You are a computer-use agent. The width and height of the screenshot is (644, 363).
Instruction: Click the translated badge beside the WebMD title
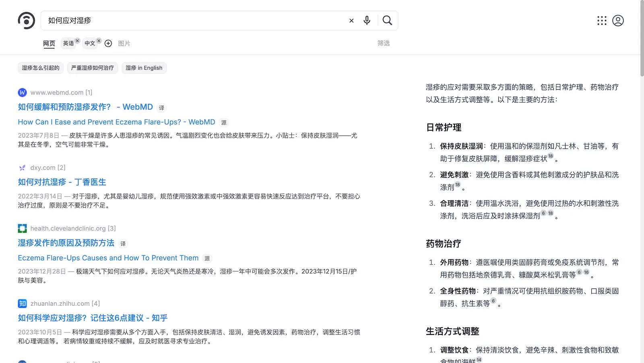click(161, 108)
